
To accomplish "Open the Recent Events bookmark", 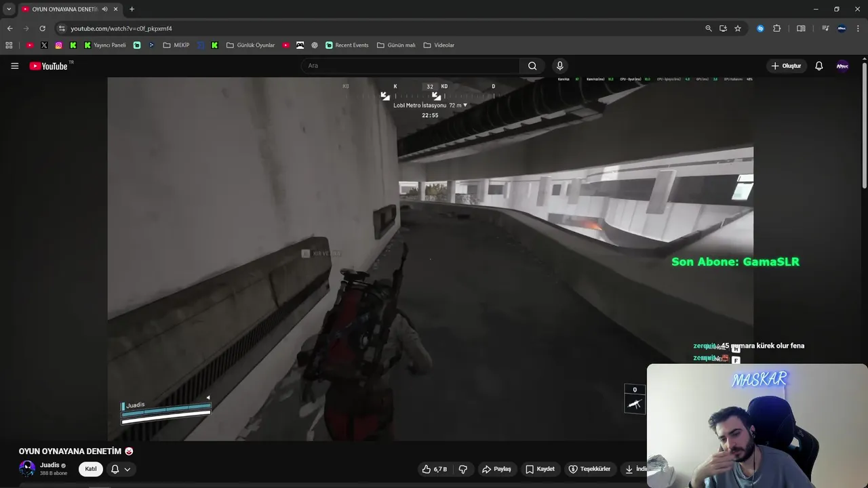I will [x=347, y=45].
